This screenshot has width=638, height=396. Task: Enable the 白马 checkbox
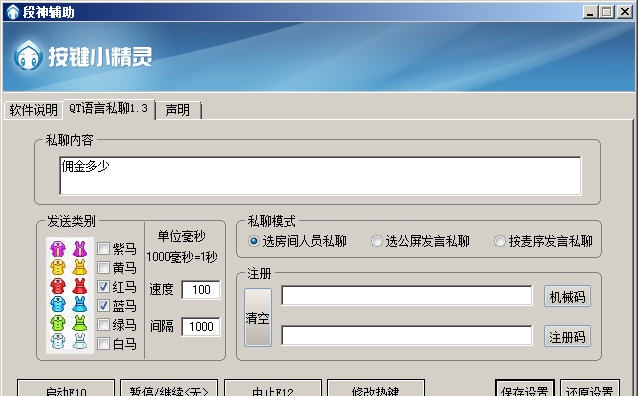103,344
